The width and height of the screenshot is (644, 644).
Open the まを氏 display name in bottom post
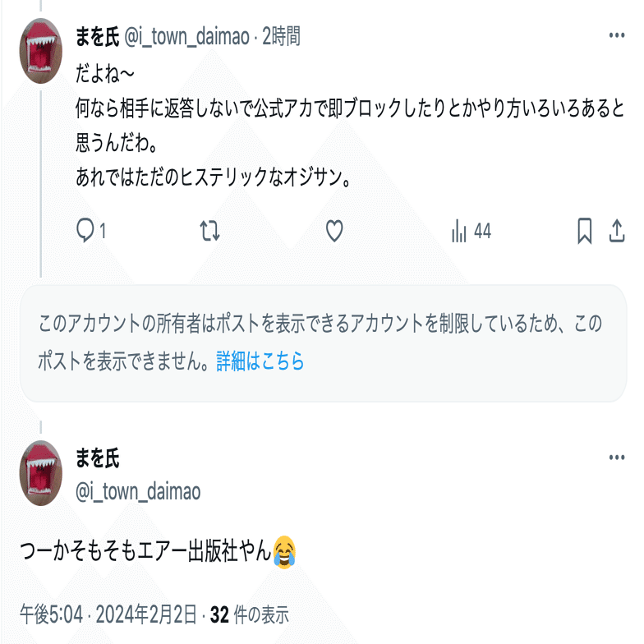[97, 458]
